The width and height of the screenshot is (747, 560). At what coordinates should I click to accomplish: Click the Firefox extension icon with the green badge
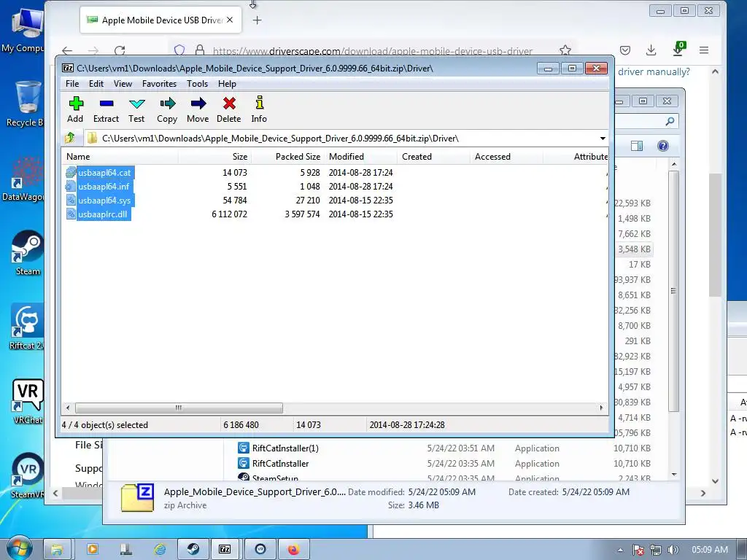click(678, 50)
